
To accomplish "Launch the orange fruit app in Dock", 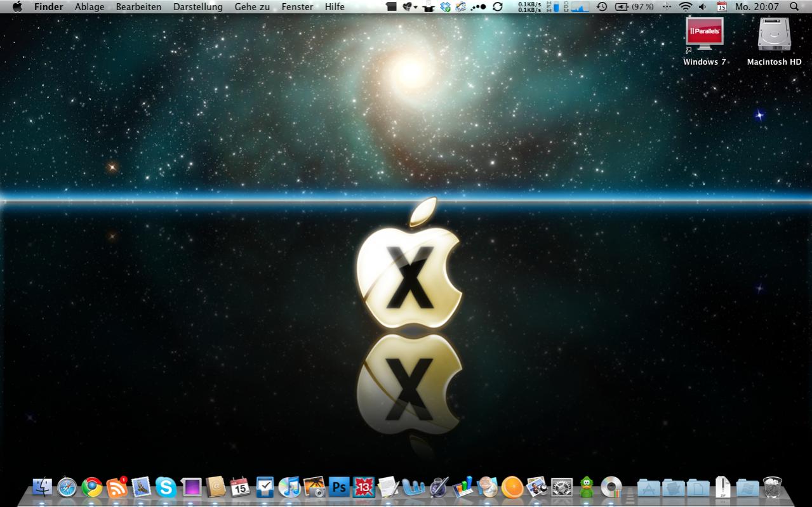I will [x=512, y=487].
